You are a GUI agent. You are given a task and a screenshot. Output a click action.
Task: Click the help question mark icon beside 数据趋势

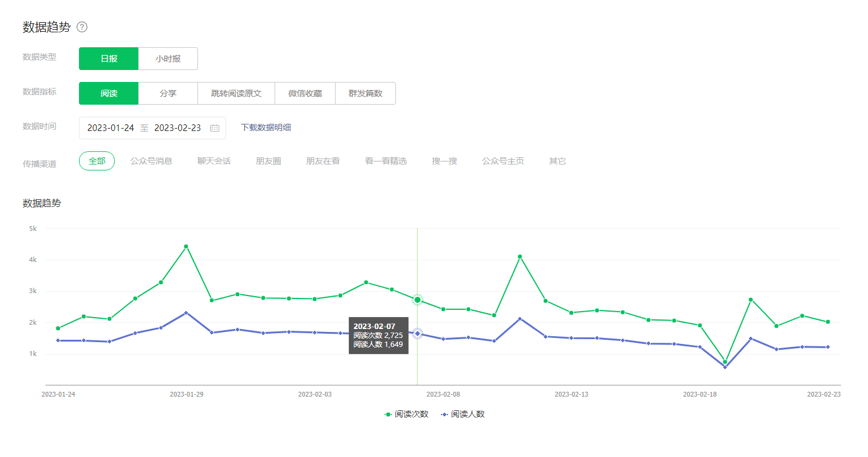(82, 27)
